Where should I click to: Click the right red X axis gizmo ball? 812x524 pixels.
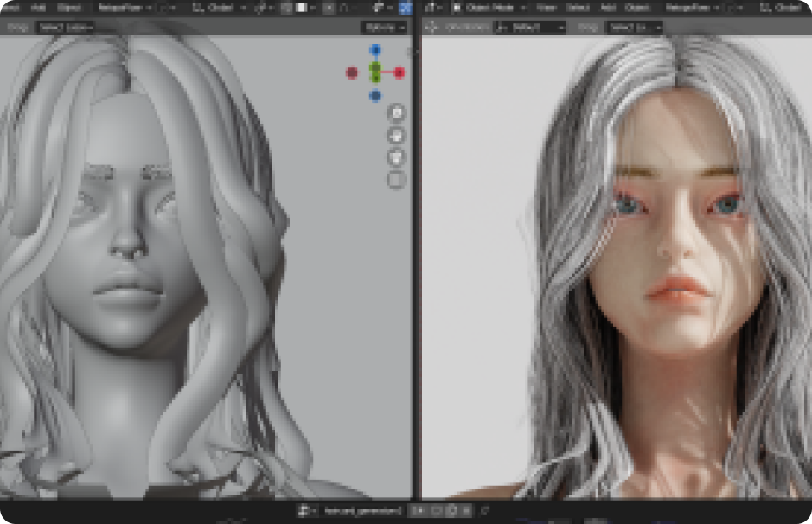(x=399, y=73)
